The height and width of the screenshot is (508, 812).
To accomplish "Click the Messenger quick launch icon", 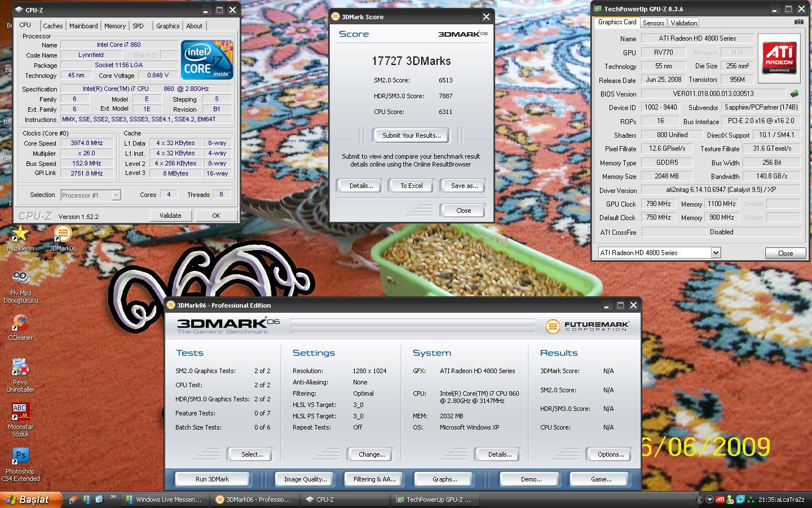I will pyautogui.click(x=86, y=499).
